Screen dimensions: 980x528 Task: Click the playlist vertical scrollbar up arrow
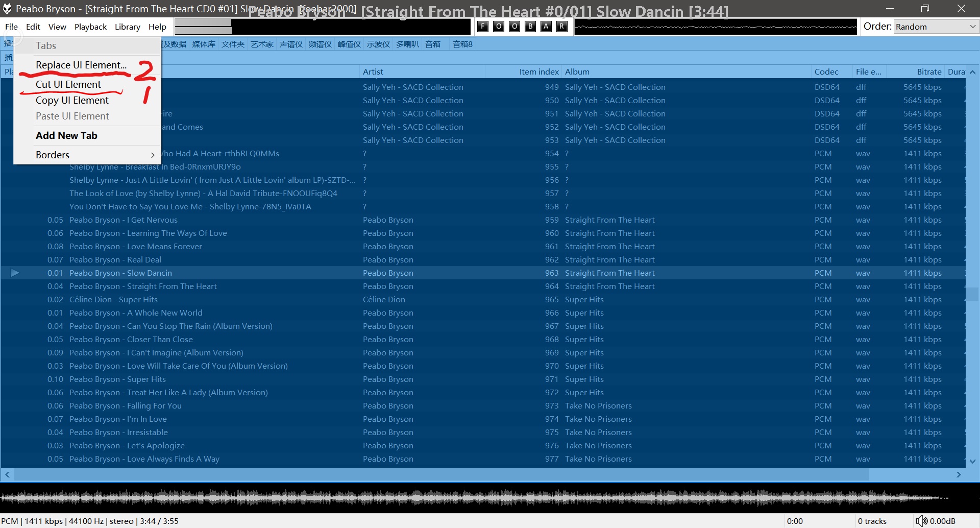click(972, 72)
